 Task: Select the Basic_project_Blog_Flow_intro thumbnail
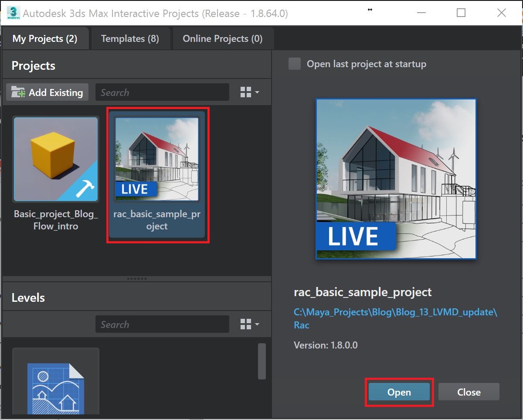pos(55,159)
